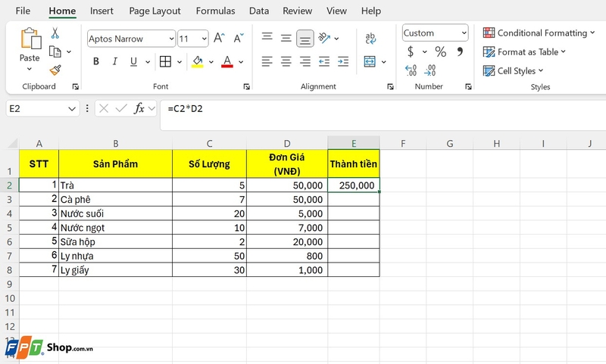This screenshot has width=606, height=364.
Task: Click the Paste clipboard icon
Action: pos(30,39)
